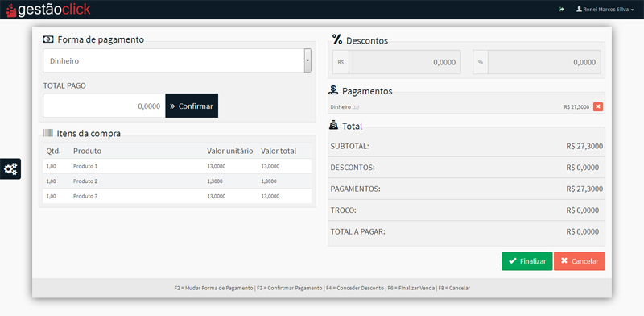Image resolution: width=644 pixels, height=316 pixels.
Task: Click the F2 = Mudar Forma de Pagamento hint
Action: pos(213,288)
